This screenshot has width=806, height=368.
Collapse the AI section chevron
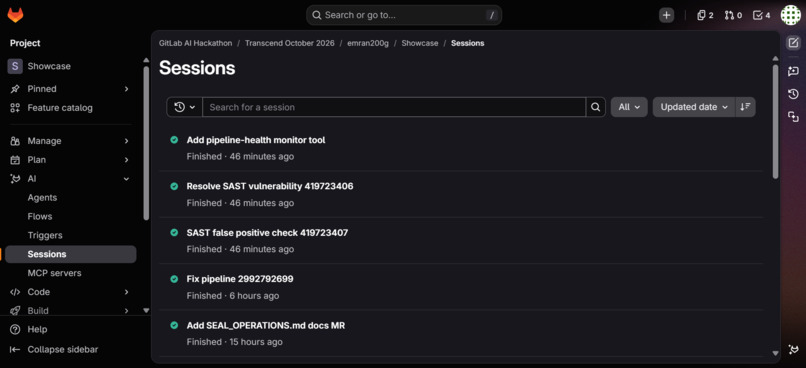coord(126,179)
